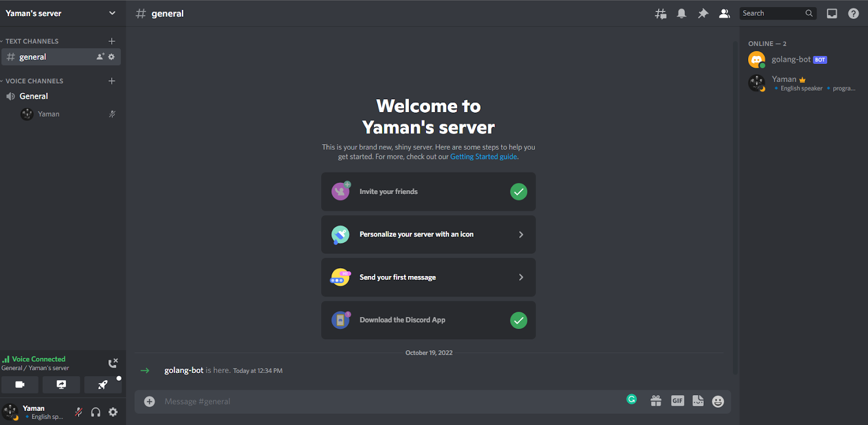The height and width of the screenshot is (425, 868).
Task: Open the Getting Started guide link
Action: pos(483,157)
